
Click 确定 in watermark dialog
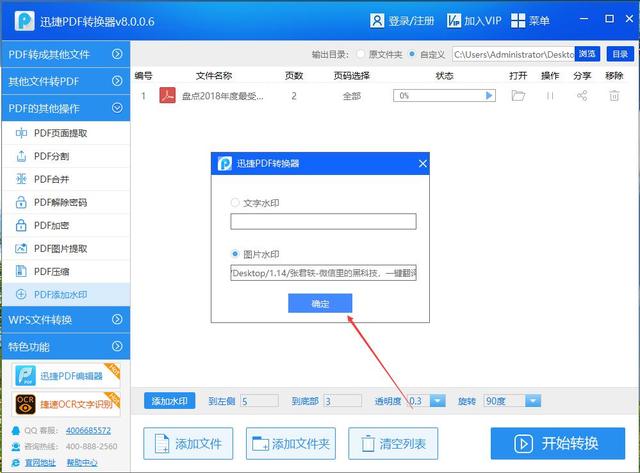(320, 303)
